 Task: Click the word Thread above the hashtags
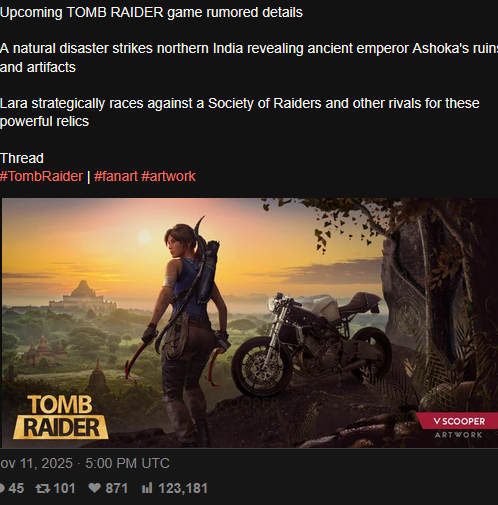22,158
